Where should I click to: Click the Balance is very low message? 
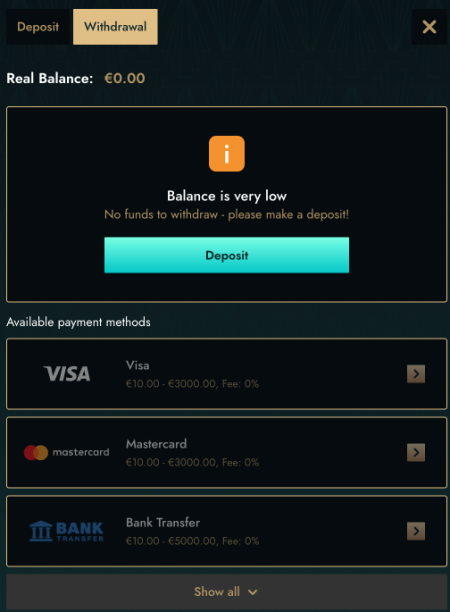pyautogui.click(x=227, y=196)
